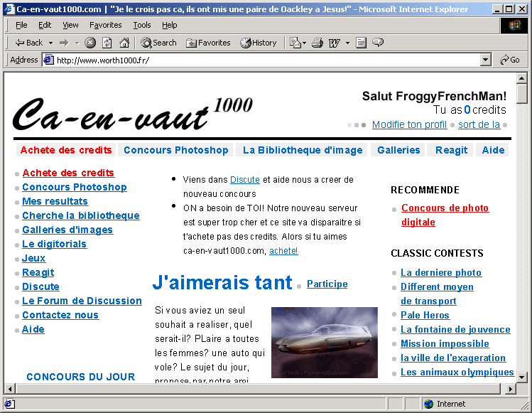The width and height of the screenshot is (532, 413).
Task: Open La derniere photo contest link
Action: [441, 273]
